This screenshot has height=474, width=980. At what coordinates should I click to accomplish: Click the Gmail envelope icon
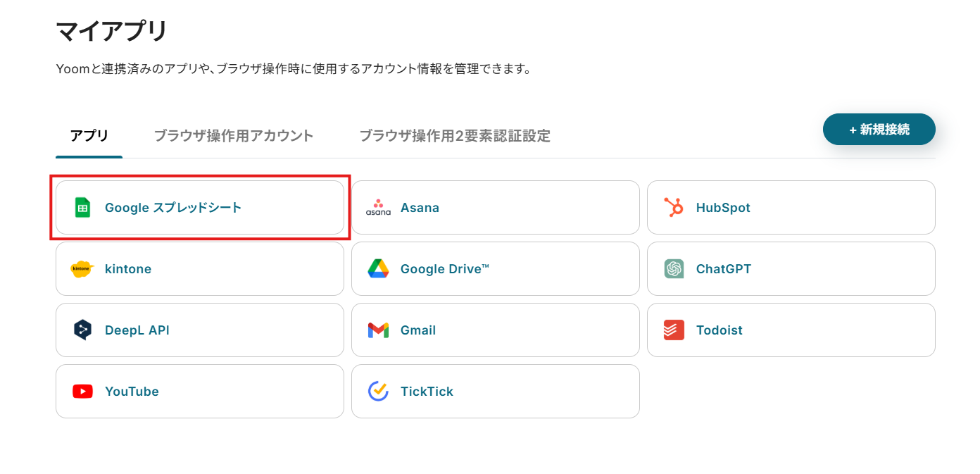tap(378, 330)
